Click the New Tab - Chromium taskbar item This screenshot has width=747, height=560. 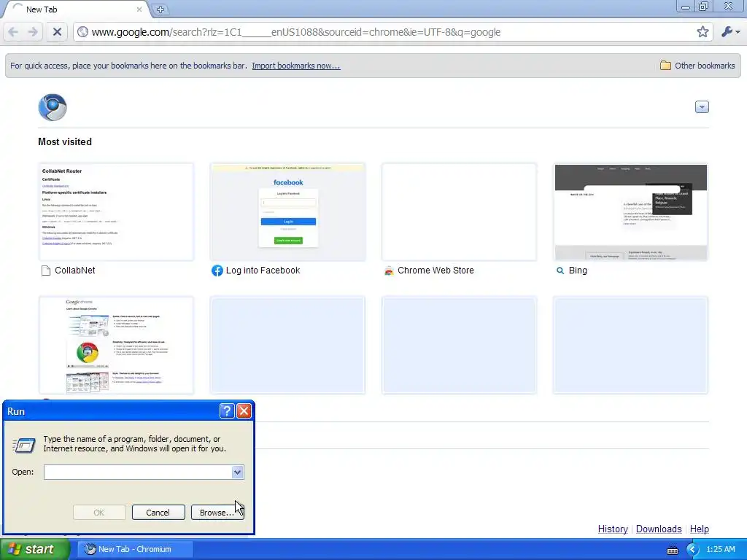[x=135, y=549]
